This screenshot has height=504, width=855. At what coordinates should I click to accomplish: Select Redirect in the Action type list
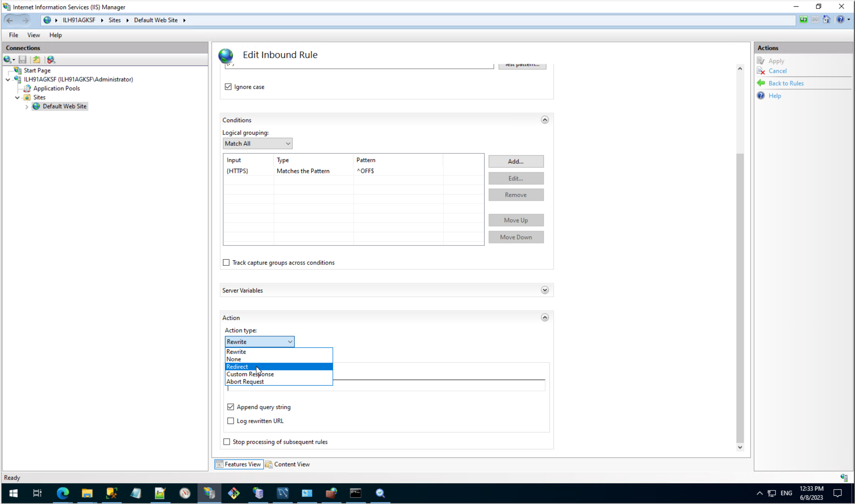238,367
